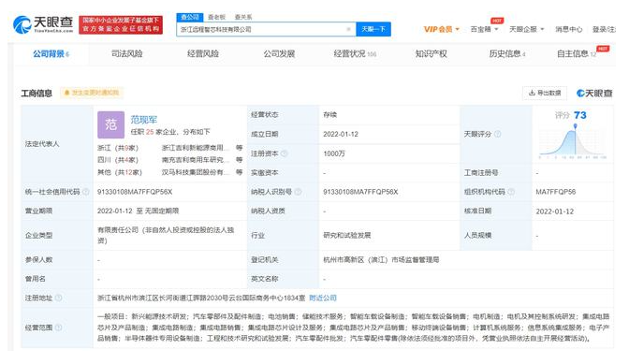The height and width of the screenshot is (364, 629).
Task: Click the 天眼一下 search button
Action: (x=373, y=29)
